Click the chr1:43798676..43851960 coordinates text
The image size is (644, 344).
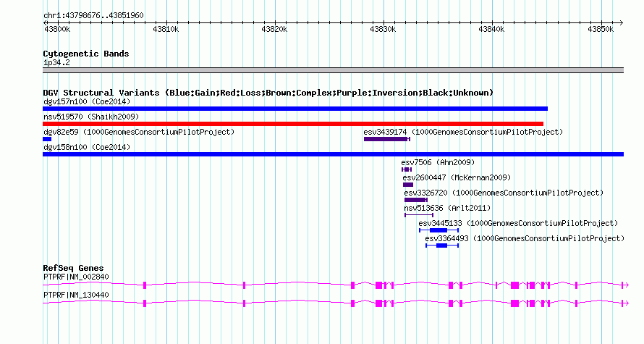93,16
